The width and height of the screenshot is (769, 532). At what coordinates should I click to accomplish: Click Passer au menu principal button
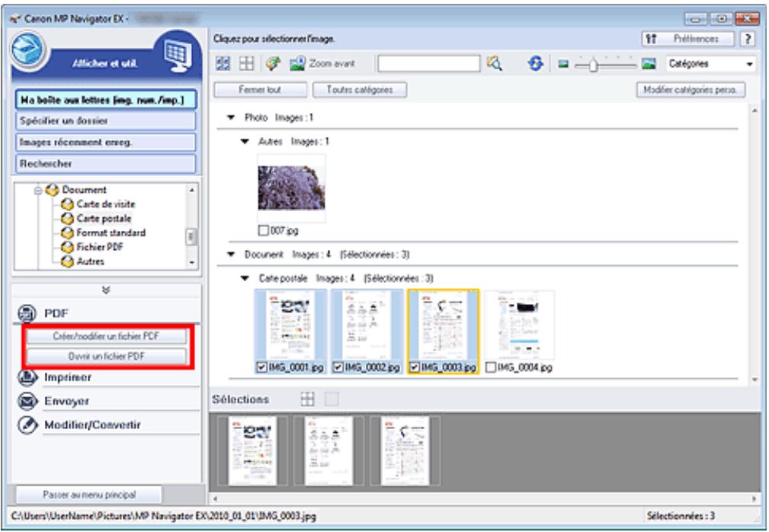point(88,495)
